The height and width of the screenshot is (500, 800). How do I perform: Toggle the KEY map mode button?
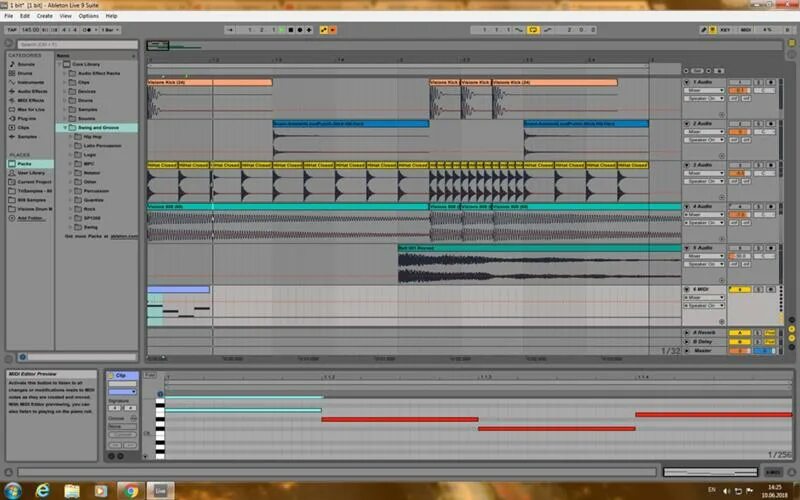pos(725,30)
